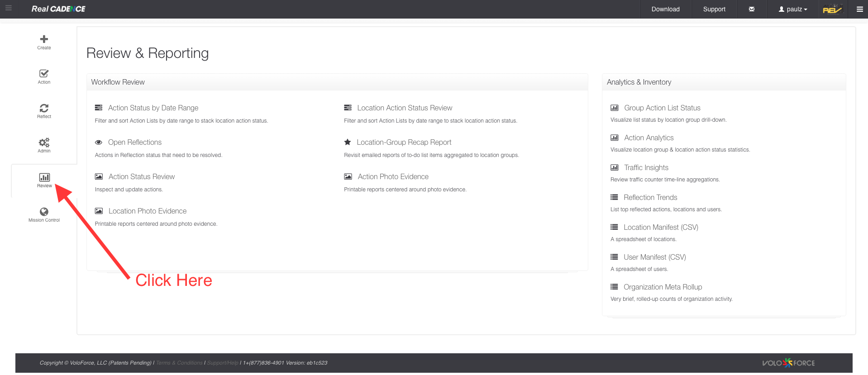Screen dimensions: 868x375
Task: Open Support in the top navigation
Action: (x=714, y=9)
